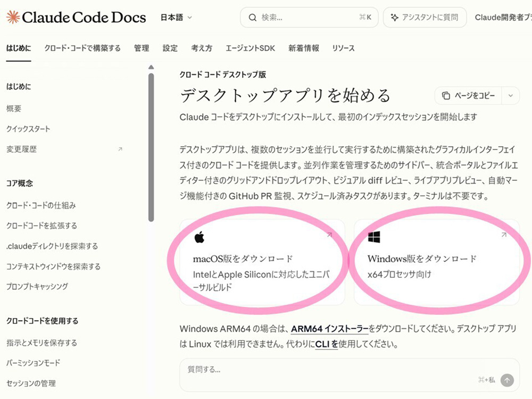Open the クロード・コードで構築する tab
Image resolution: width=532 pixels, height=399 pixels.
click(x=82, y=48)
